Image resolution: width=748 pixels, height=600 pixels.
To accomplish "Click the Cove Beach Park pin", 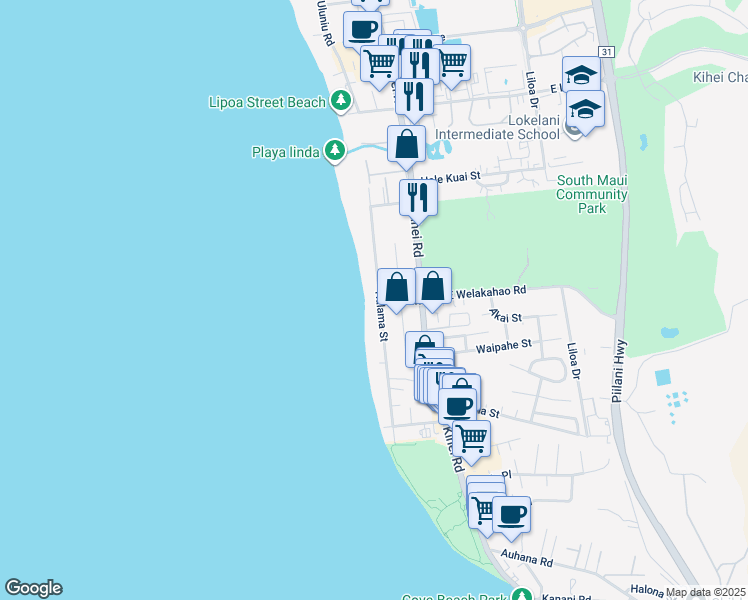I will pyautogui.click(x=522, y=595).
